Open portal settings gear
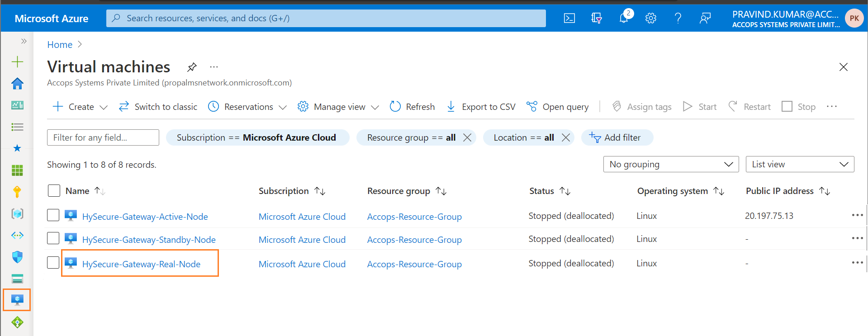Screen dimensions: 868x336 tap(650, 18)
